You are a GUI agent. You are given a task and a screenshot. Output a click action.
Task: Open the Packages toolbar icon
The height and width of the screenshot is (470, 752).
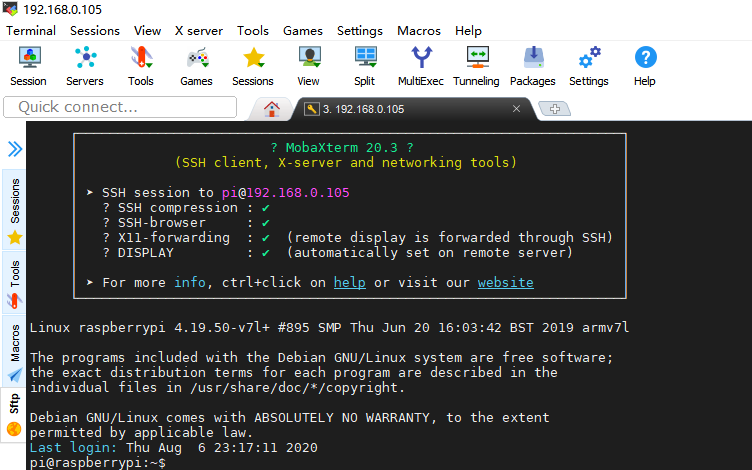[533, 66]
